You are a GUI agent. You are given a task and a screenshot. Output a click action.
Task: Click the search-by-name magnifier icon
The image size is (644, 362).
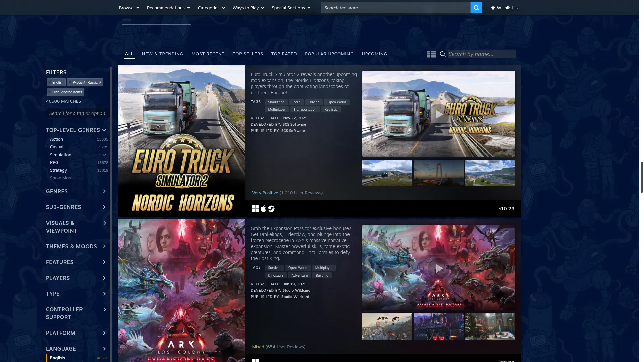(x=443, y=54)
